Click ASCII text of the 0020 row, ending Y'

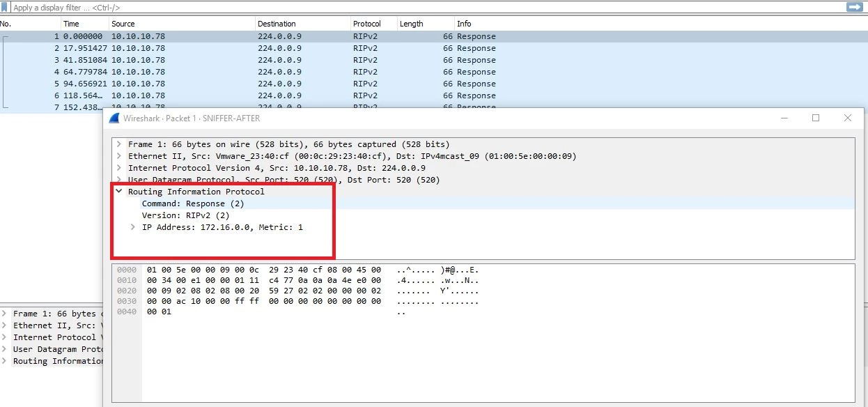437,291
